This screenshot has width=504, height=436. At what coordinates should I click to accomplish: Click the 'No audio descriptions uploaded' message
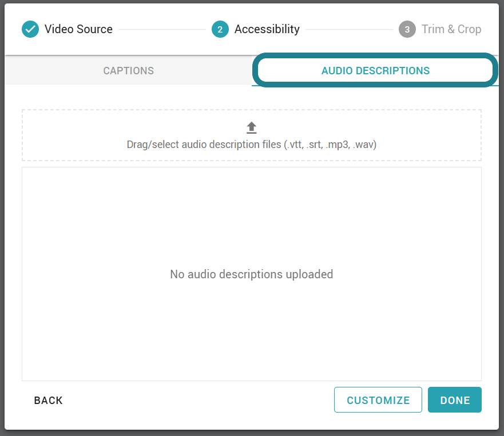click(x=251, y=274)
